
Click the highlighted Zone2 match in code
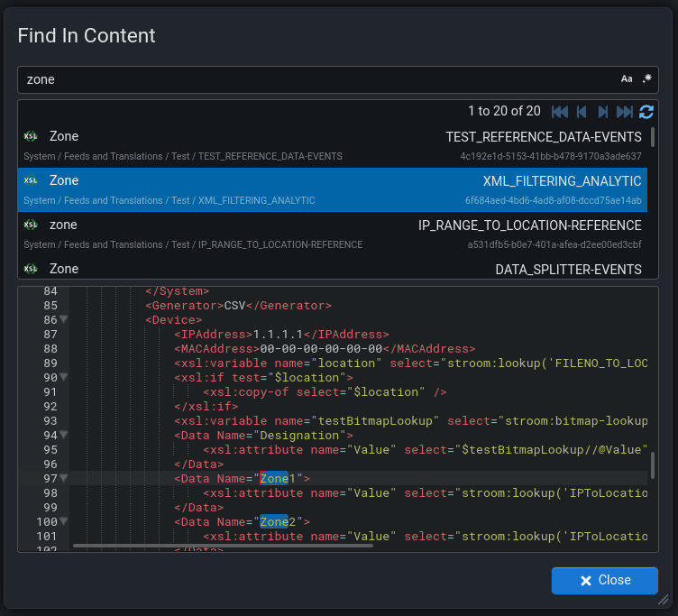pyautogui.click(x=273, y=522)
